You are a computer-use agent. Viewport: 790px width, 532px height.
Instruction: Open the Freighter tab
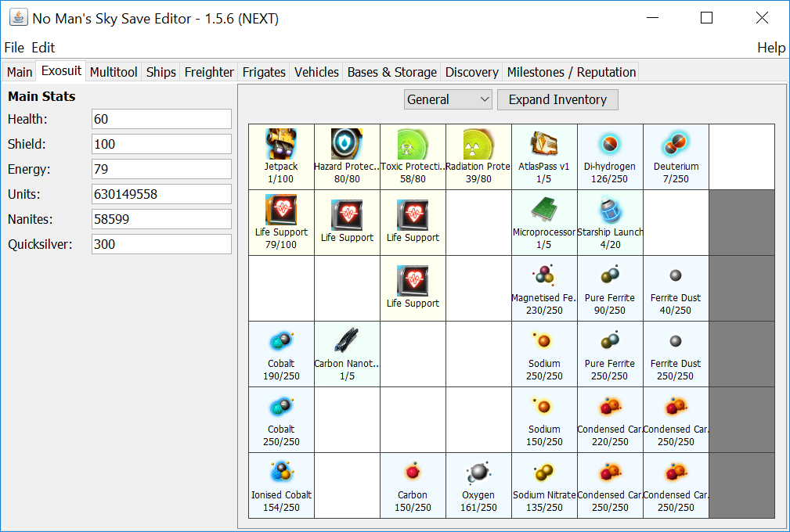coord(209,72)
